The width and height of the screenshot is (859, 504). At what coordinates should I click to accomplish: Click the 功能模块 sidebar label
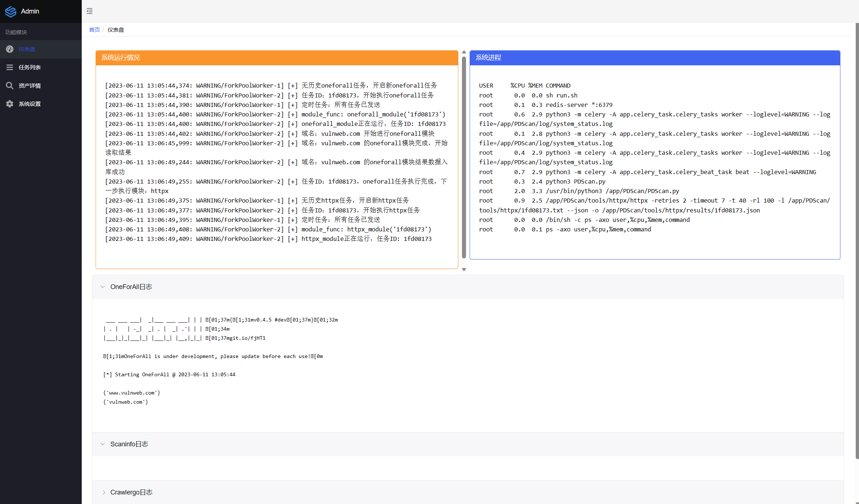coord(16,32)
